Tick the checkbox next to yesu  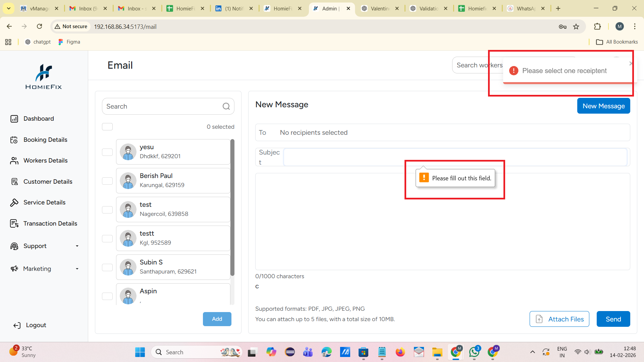click(x=107, y=152)
